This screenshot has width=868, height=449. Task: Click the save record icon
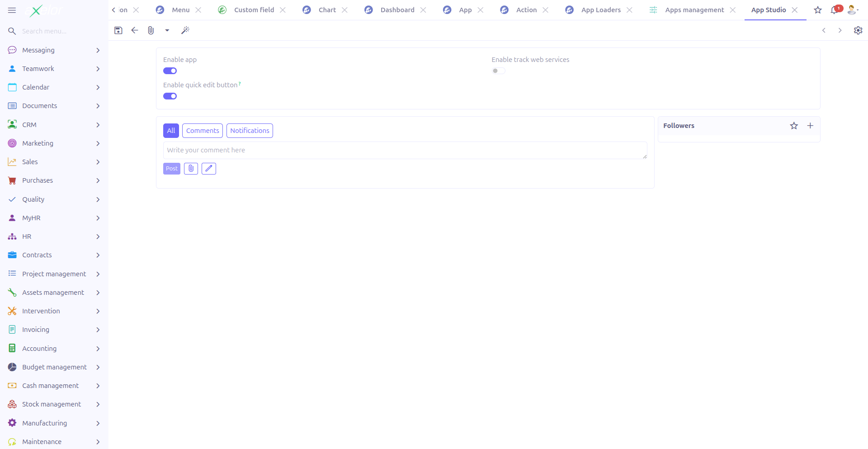coord(118,30)
